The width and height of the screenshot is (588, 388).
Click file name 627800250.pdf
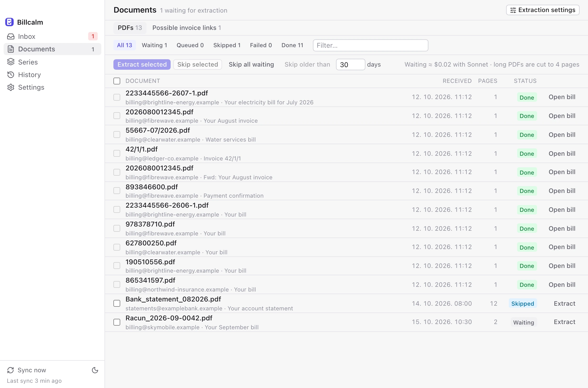151,243
